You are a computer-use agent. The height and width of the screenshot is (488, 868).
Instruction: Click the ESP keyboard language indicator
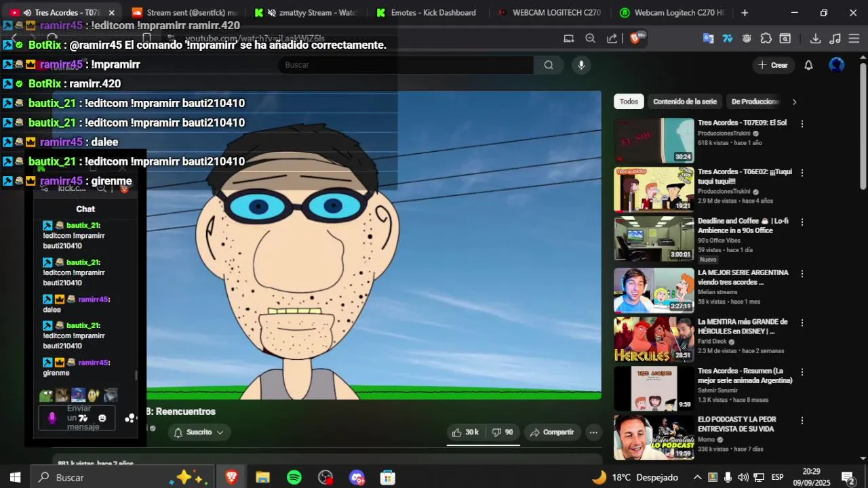click(777, 478)
